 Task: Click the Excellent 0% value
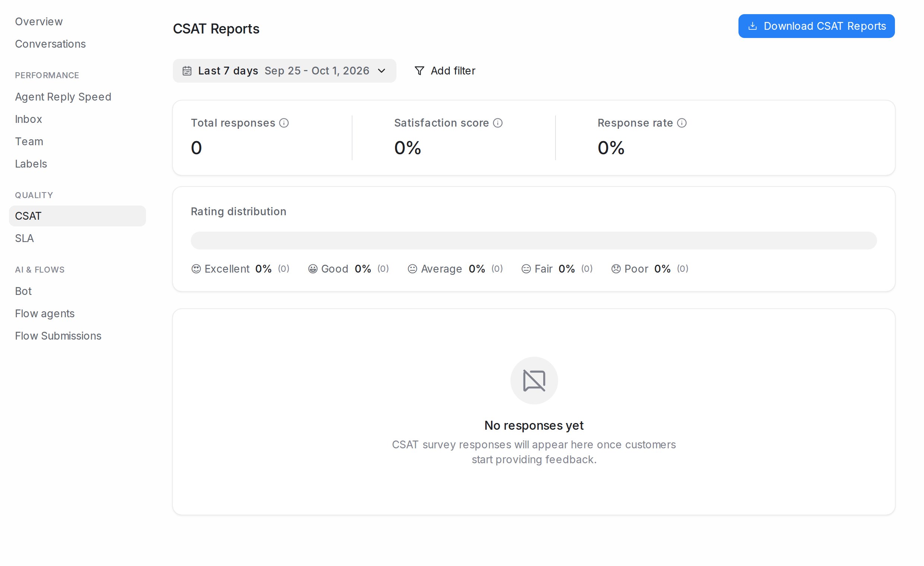pos(263,269)
